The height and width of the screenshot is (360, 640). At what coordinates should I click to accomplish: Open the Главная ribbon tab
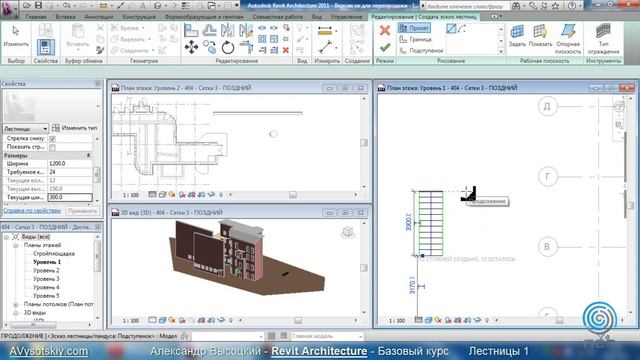click(36, 17)
